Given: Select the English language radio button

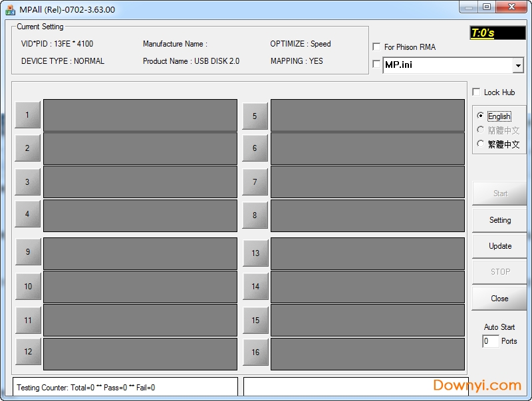Looking at the screenshot, I should coord(481,116).
